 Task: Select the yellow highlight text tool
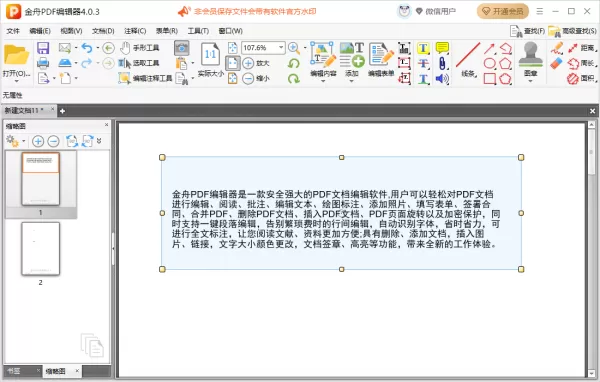(x=423, y=48)
